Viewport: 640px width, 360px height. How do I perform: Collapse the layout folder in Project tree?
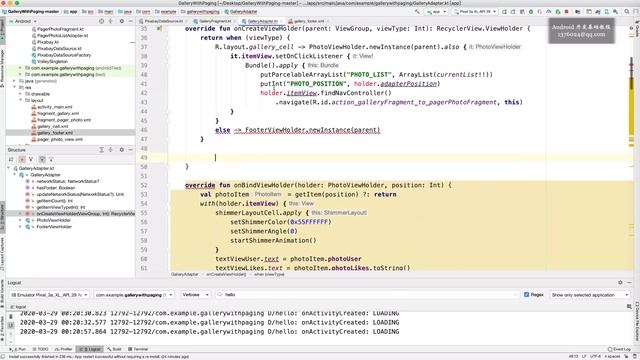[x=20, y=100]
